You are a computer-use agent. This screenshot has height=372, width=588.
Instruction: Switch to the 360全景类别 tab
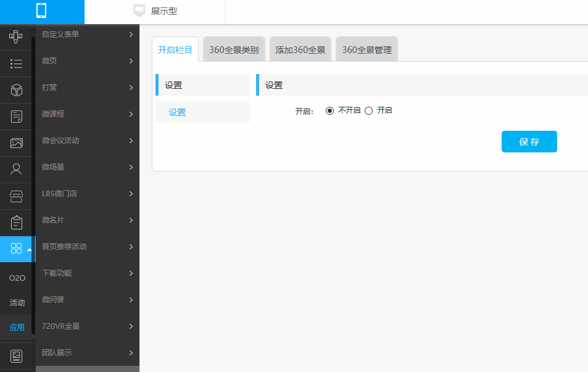[234, 49]
